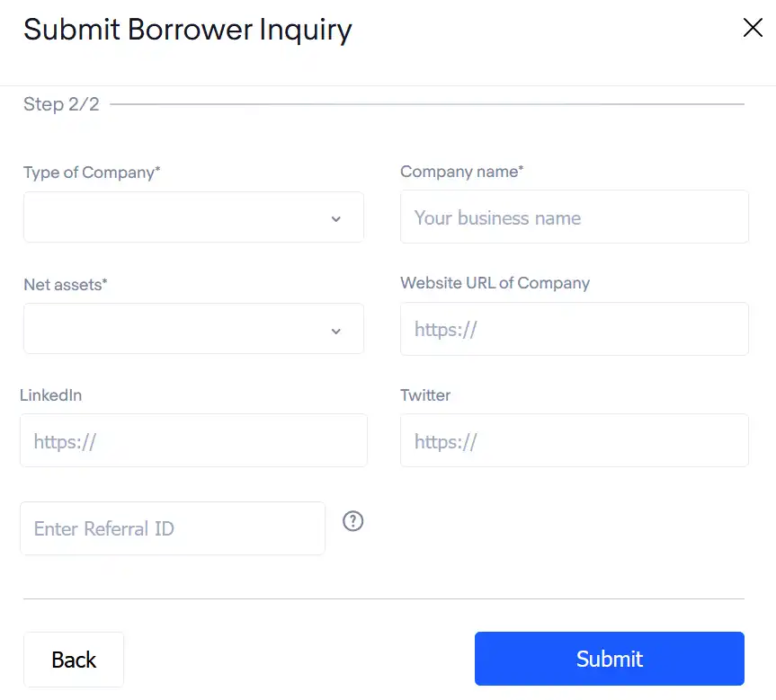Expand the Net assets chevron arrow
776x700 pixels.
pos(336,331)
